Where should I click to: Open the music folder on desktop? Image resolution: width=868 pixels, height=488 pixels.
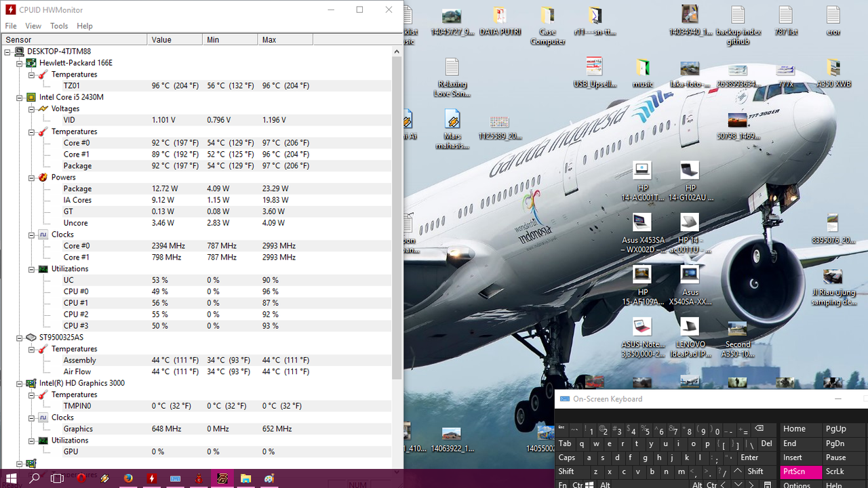[643, 73]
